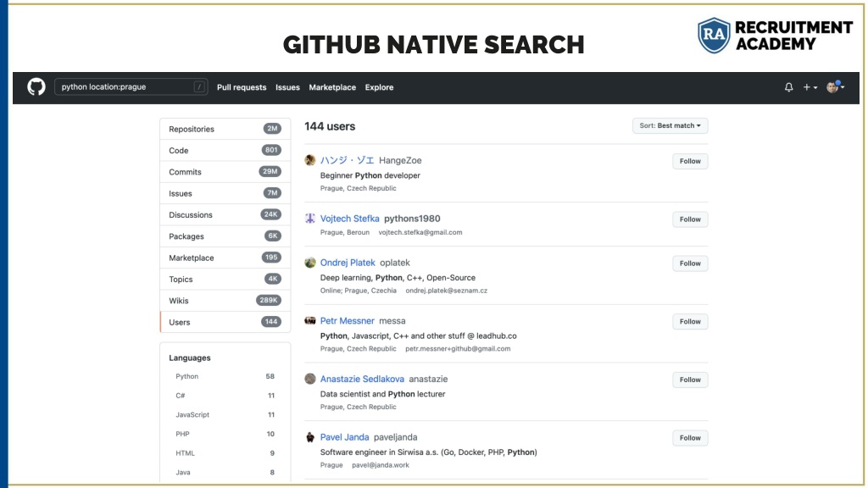Click the pythons1980 username text

pos(412,219)
